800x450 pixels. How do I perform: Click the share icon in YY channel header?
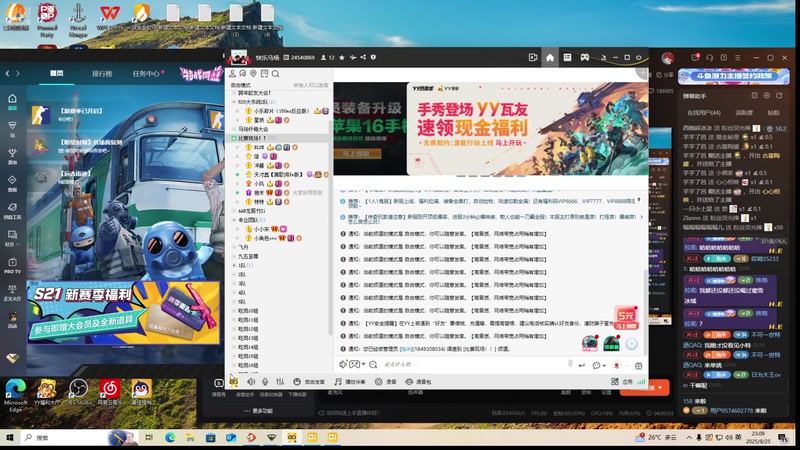[x=363, y=58]
